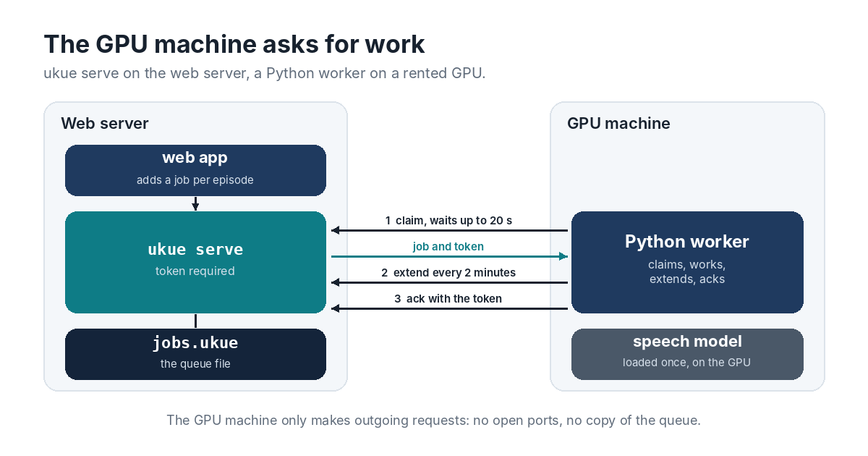868x456 pixels.
Task: Click the footer note about outgoing requests
Action: [434, 420]
